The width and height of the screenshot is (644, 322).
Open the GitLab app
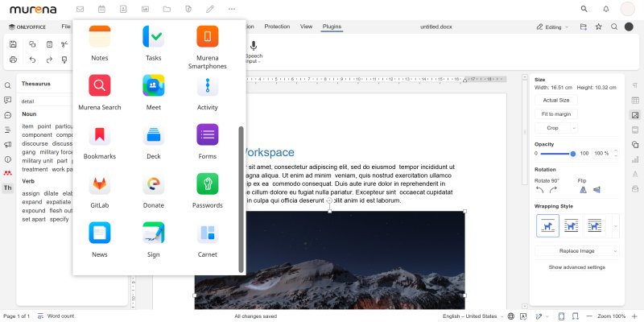pos(99,184)
